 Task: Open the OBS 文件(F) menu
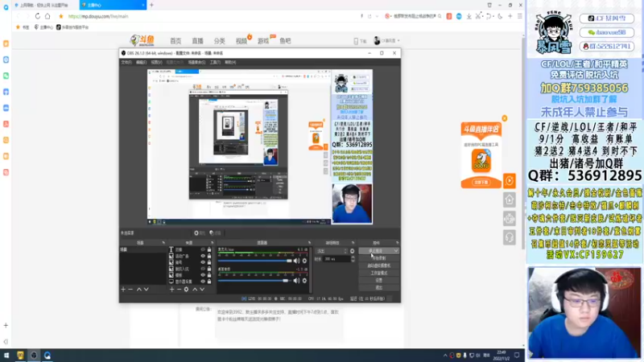[126, 63]
